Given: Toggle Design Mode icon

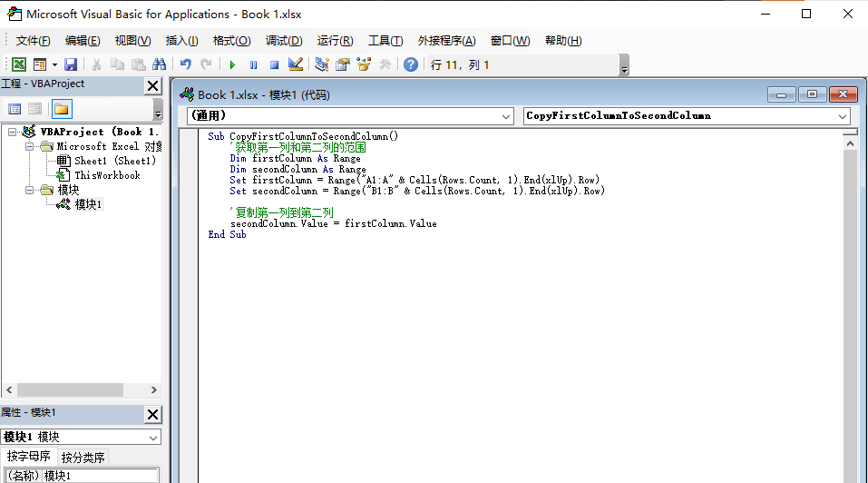Looking at the screenshot, I should pyautogui.click(x=296, y=64).
